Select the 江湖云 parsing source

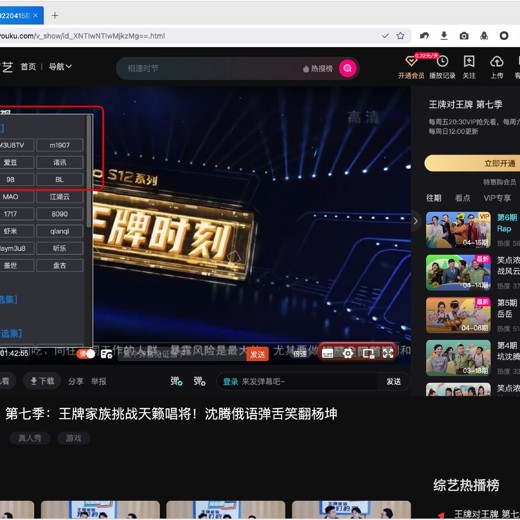point(60,197)
